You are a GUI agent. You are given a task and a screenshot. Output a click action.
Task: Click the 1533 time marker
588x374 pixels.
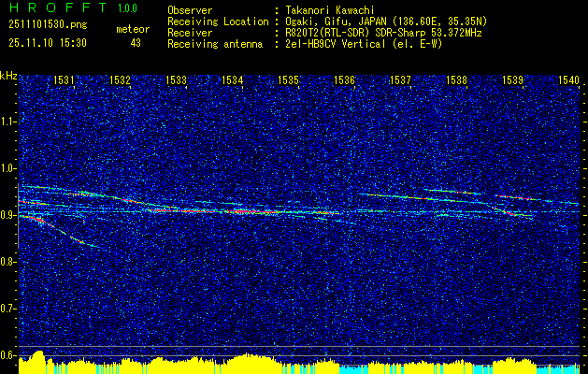click(177, 79)
